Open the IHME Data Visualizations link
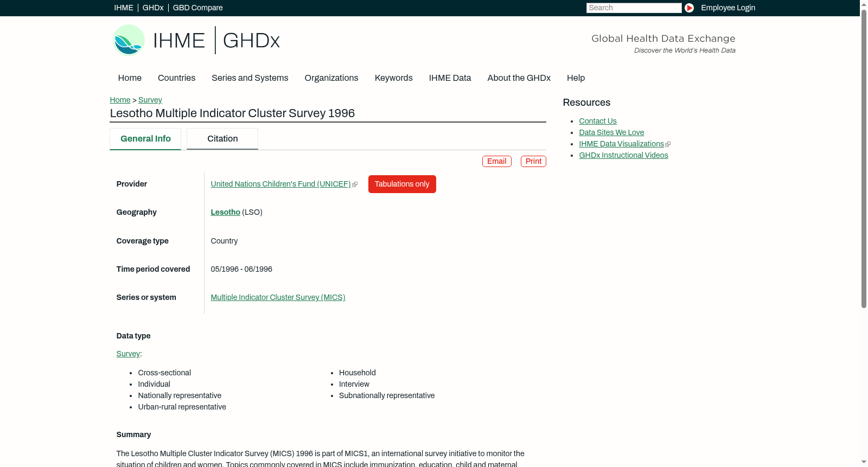This screenshot has width=868, height=467. [621, 144]
